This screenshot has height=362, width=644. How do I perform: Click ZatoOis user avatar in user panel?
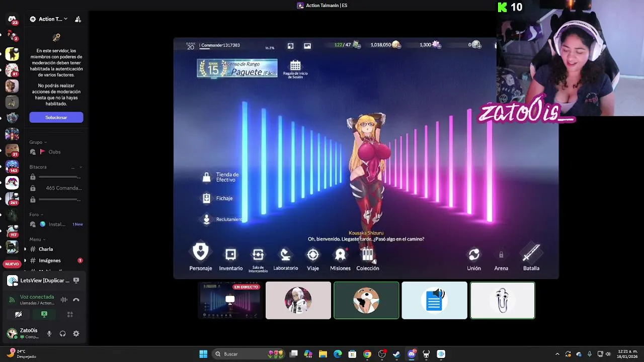[x=12, y=333]
